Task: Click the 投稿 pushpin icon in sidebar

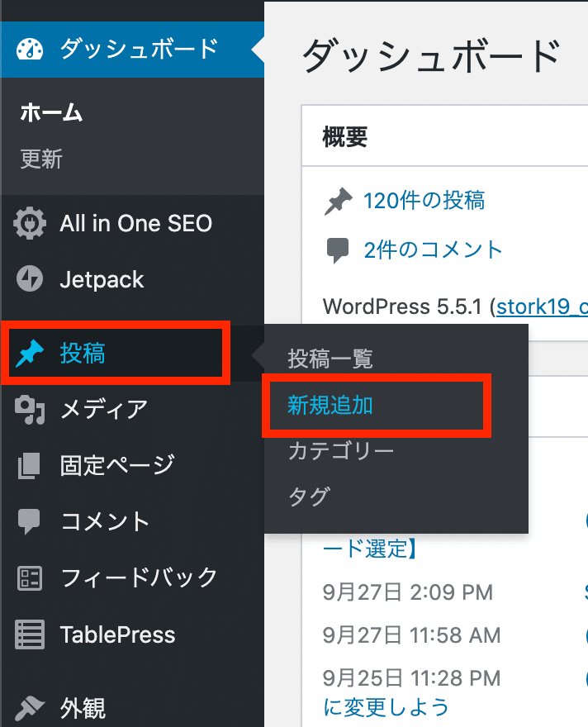Action: [30, 354]
